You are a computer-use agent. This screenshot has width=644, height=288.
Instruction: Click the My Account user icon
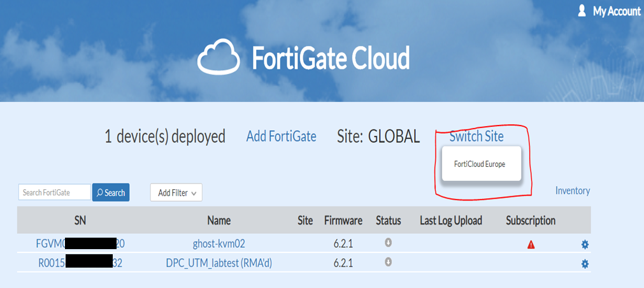point(581,11)
